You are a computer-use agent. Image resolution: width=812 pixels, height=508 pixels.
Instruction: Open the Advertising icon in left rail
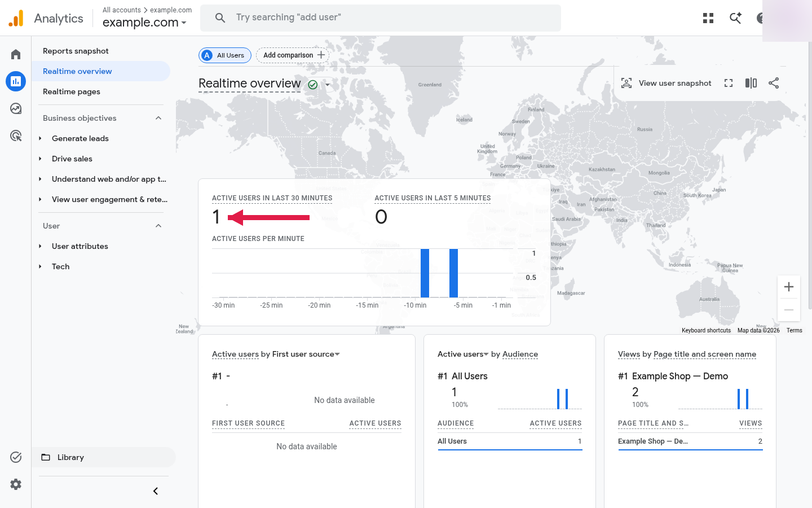(16, 135)
